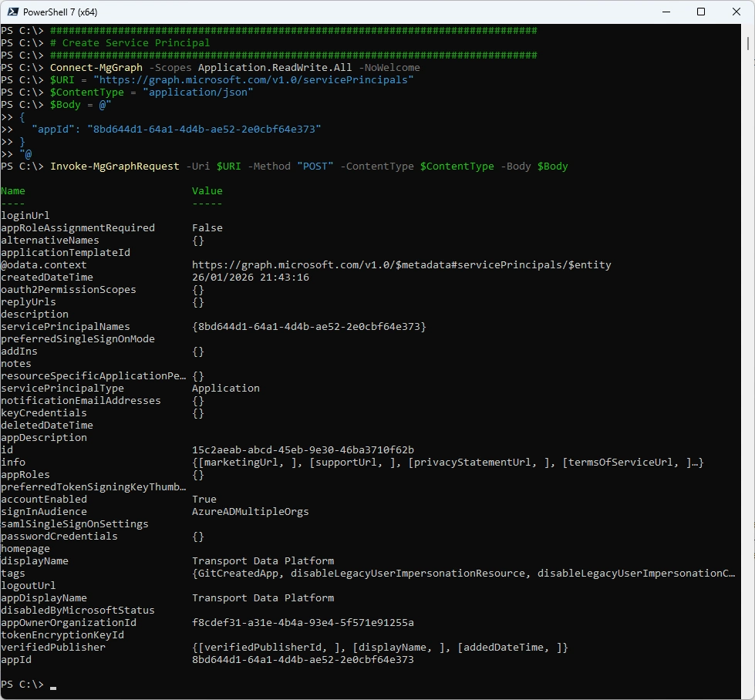Click the Connect-MgGraph command text
Screen dimensions: 755x700
point(96,68)
